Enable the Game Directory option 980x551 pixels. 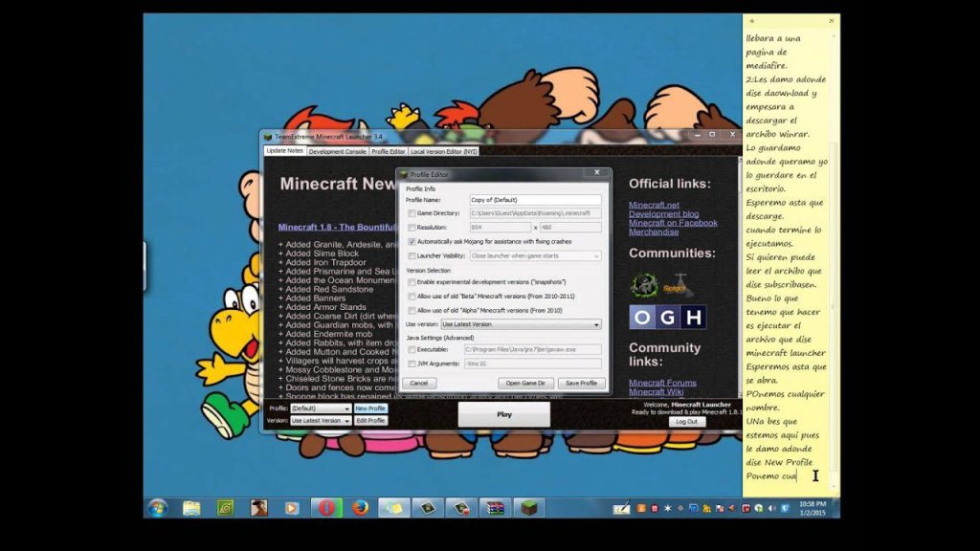tap(412, 212)
